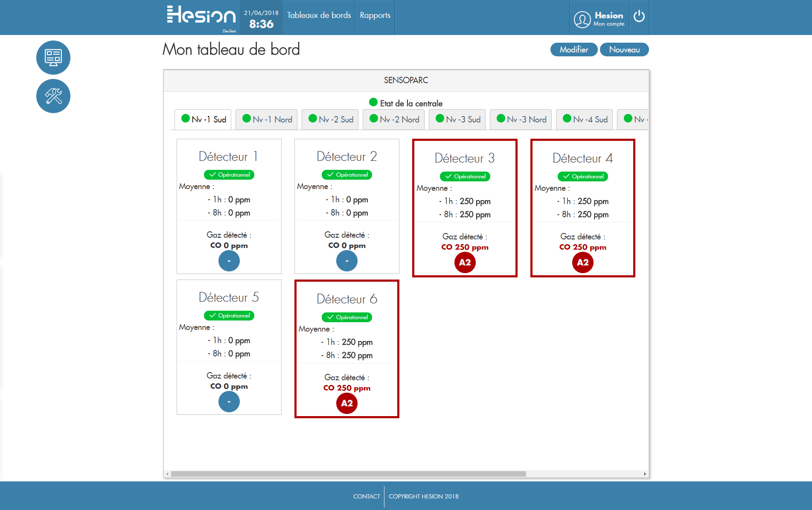Click the Détecteur 1 card title

tap(228, 157)
